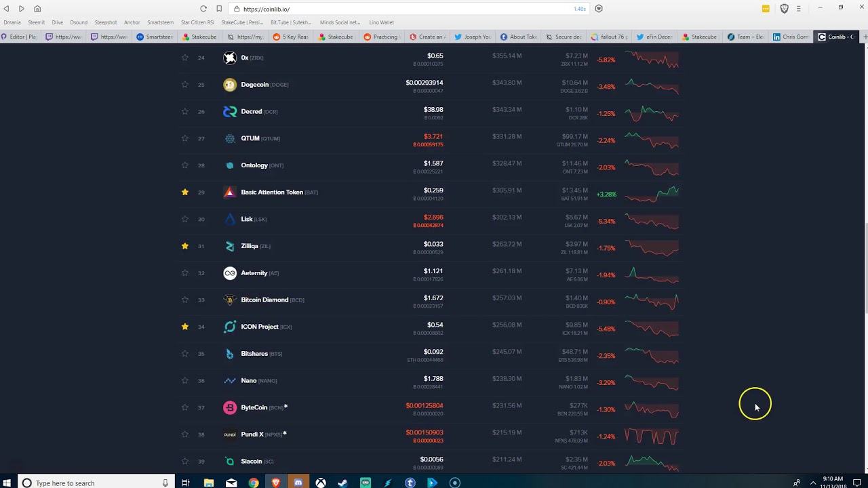Click the Aeternity infinity logo icon

(x=230, y=272)
